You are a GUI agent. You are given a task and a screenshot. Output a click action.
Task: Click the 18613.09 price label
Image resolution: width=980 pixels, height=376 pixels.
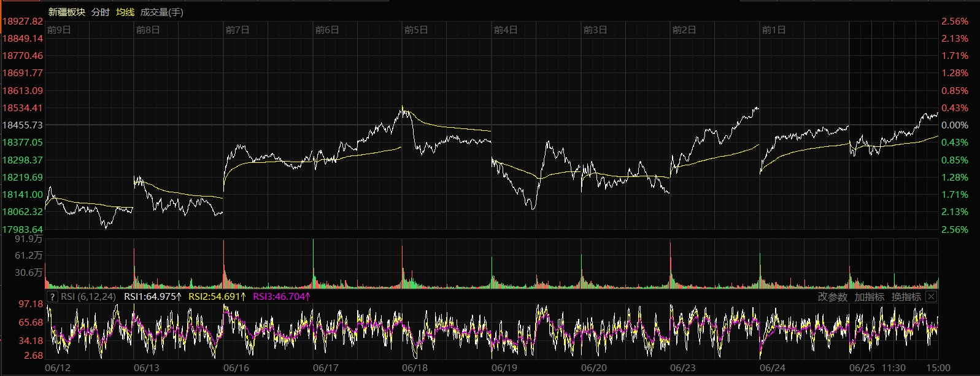click(23, 90)
